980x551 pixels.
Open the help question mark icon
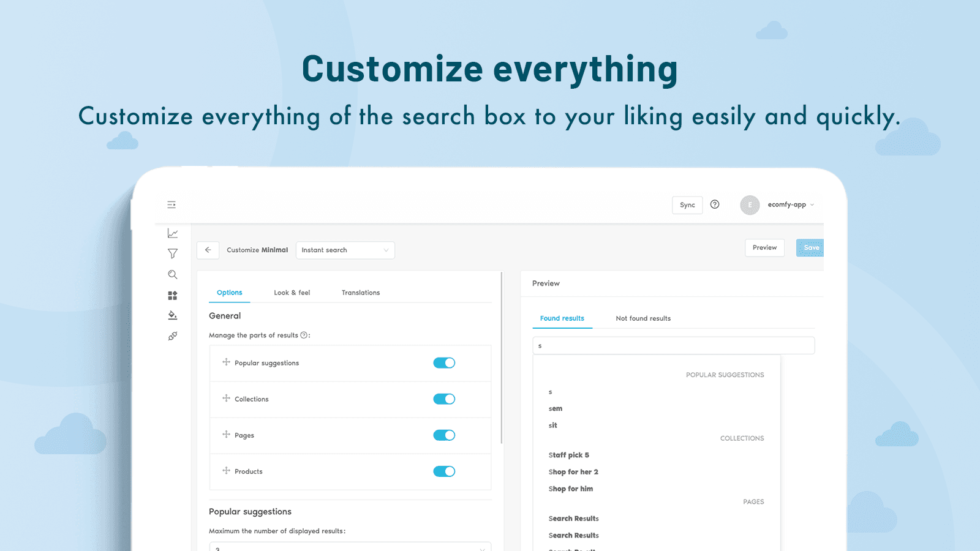[715, 204]
